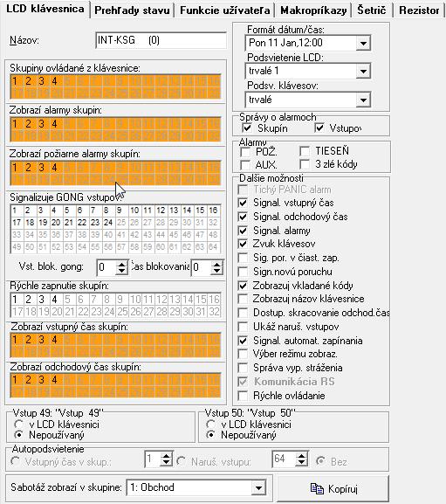Screen dimensions: 446x504
Task: Toggle group 1 in Zobrazí odchodový čas skupín
Action: pyautogui.click(x=15, y=380)
